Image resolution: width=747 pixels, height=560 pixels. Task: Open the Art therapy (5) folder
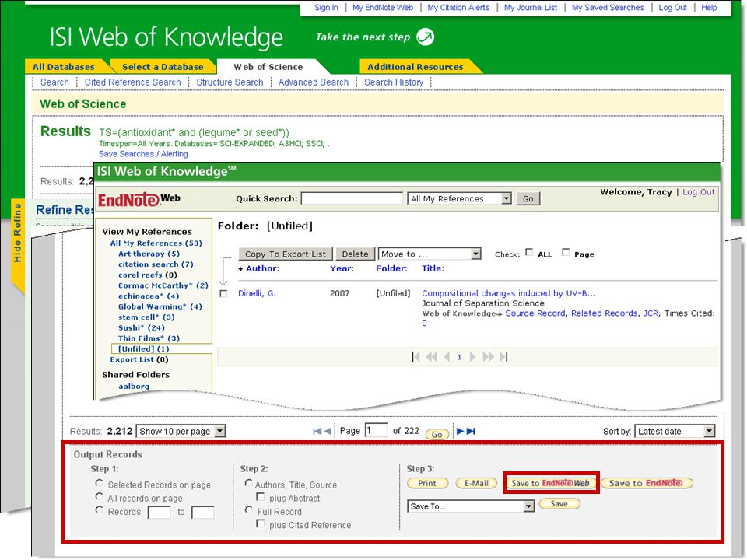point(149,254)
